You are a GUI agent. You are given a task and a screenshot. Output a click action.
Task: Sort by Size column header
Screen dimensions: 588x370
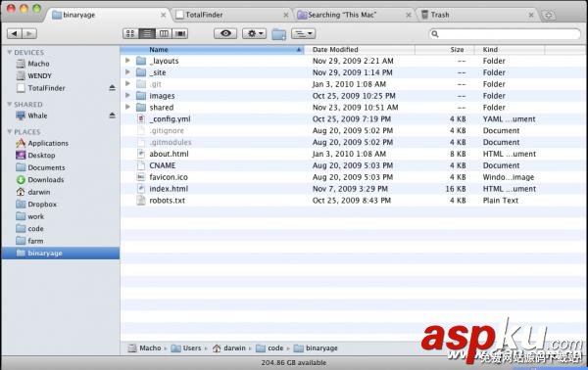point(445,50)
